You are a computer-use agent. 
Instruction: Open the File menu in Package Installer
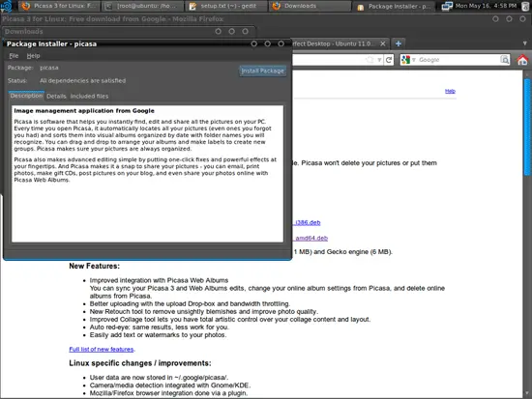coord(14,56)
